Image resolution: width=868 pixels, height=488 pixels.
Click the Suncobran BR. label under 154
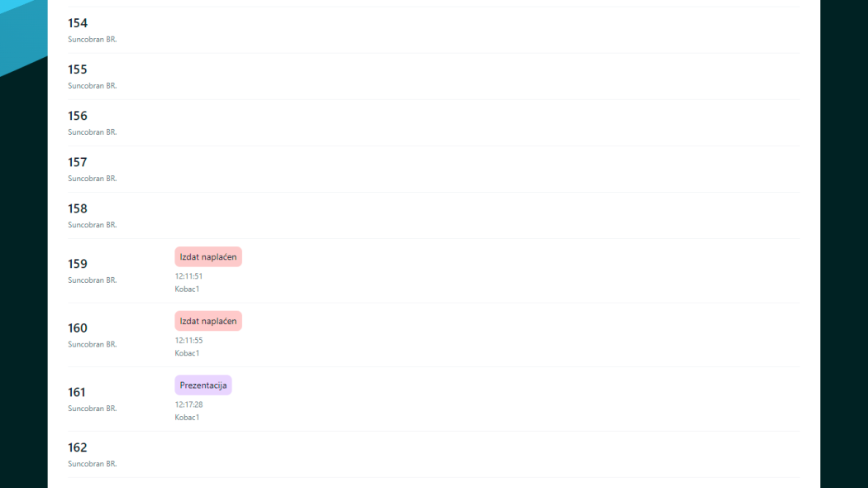(93, 40)
